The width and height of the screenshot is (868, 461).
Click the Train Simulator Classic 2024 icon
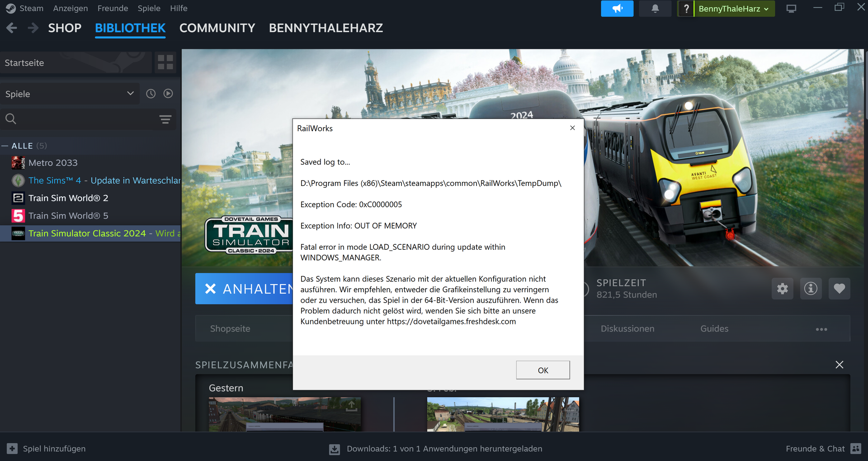(x=18, y=233)
